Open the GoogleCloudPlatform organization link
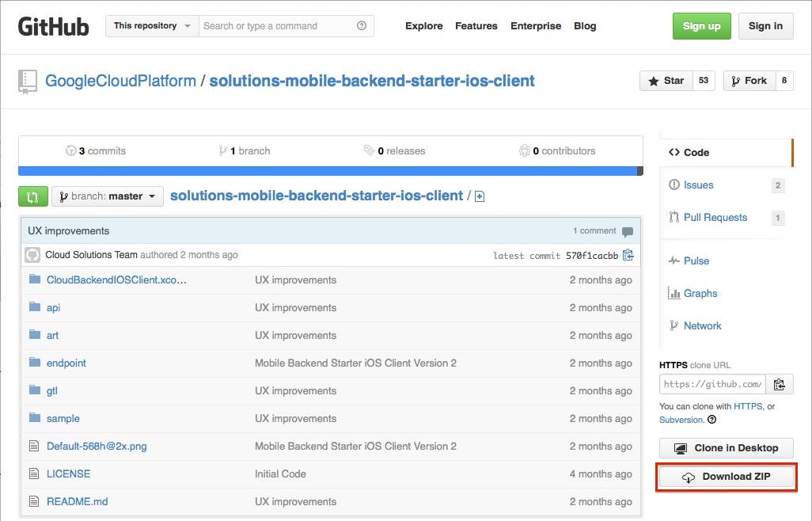 coord(120,81)
